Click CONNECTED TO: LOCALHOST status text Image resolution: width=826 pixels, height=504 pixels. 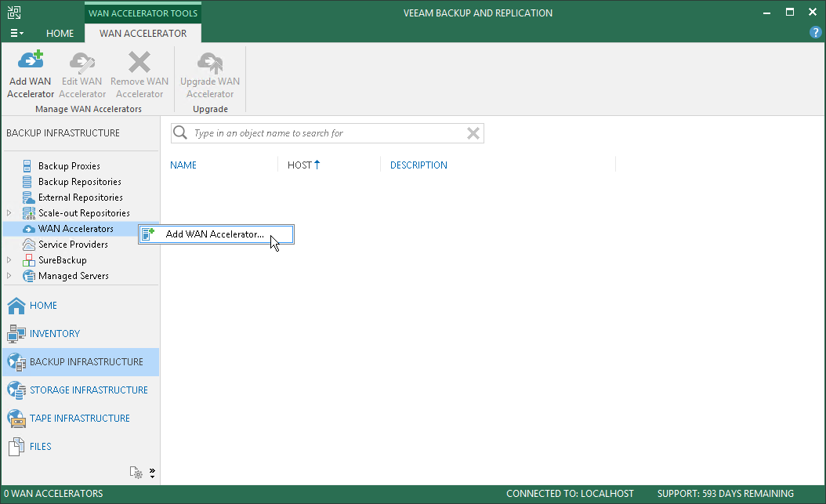click(x=570, y=494)
